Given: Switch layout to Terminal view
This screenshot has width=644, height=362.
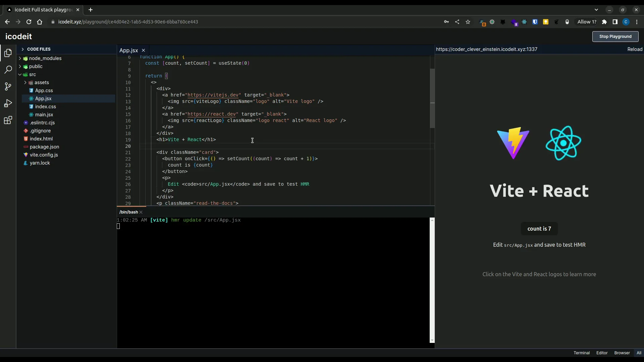Looking at the screenshot, I should click(582, 353).
